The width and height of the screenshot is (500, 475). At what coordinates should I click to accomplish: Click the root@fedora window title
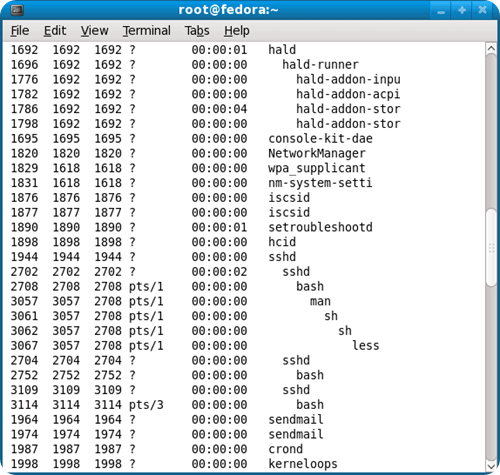point(228,10)
